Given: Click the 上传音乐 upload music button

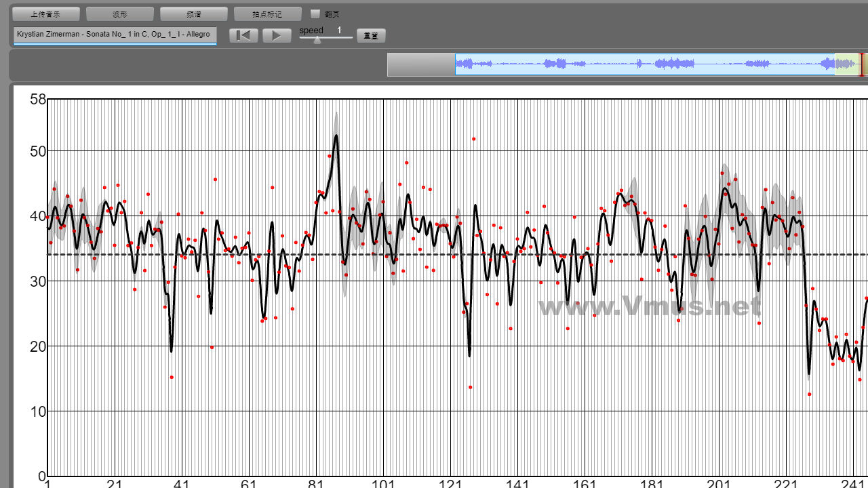Looking at the screenshot, I should [x=46, y=14].
